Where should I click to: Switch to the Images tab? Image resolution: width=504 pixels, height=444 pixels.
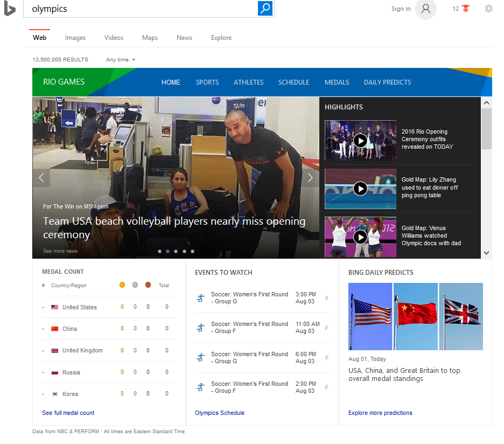tap(75, 38)
